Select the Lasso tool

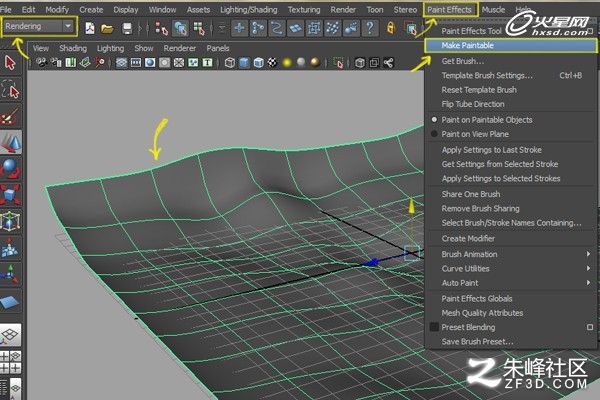point(11,90)
